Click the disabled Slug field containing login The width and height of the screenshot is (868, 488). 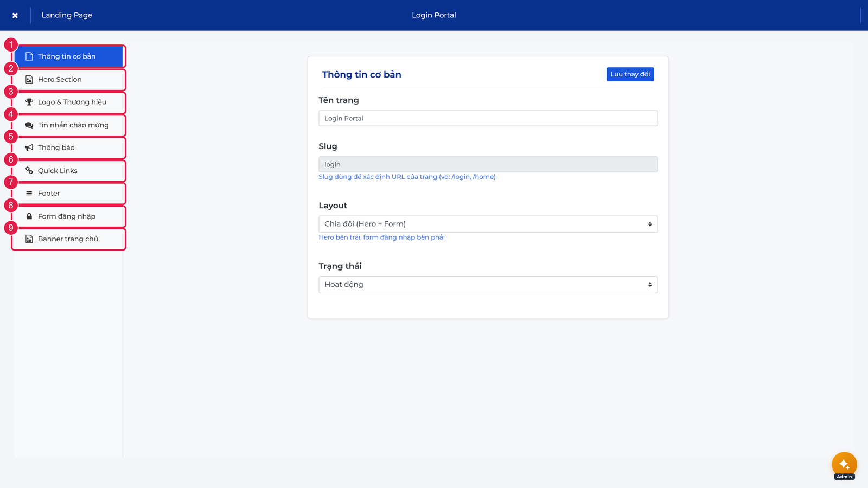(488, 164)
